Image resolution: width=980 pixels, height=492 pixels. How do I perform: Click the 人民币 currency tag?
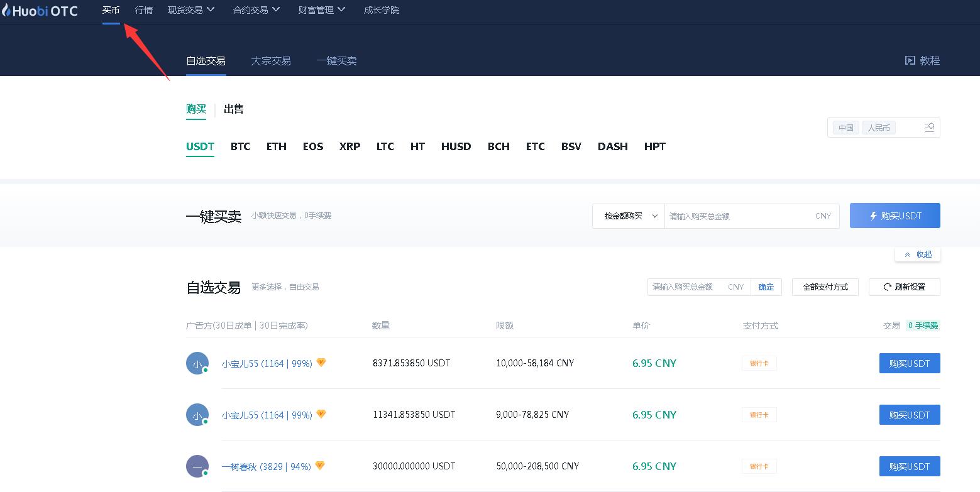pyautogui.click(x=879, y=128)
